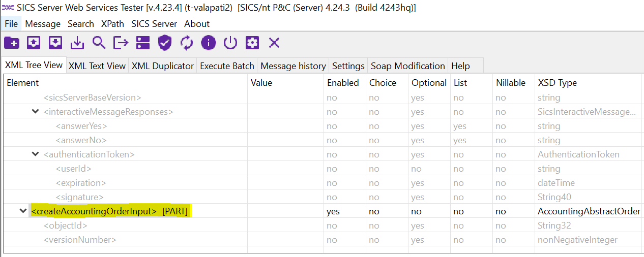Screen dimensions: 644x257
Task: Select the userId tree element
Action: pyautogui.click(x=74, y=169)
